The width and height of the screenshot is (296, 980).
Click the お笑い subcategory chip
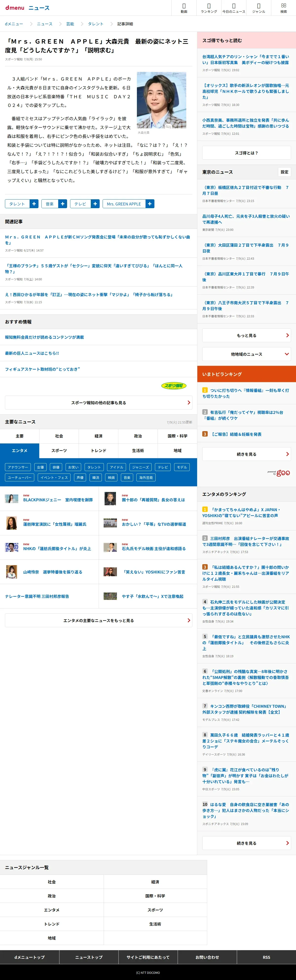(73, 467)
